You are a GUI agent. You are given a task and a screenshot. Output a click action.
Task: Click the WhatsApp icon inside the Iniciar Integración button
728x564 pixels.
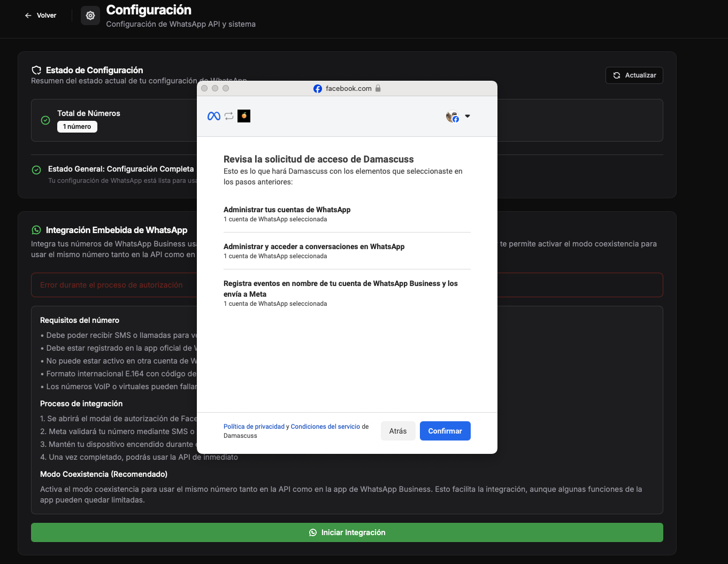[x=313, y=532]
